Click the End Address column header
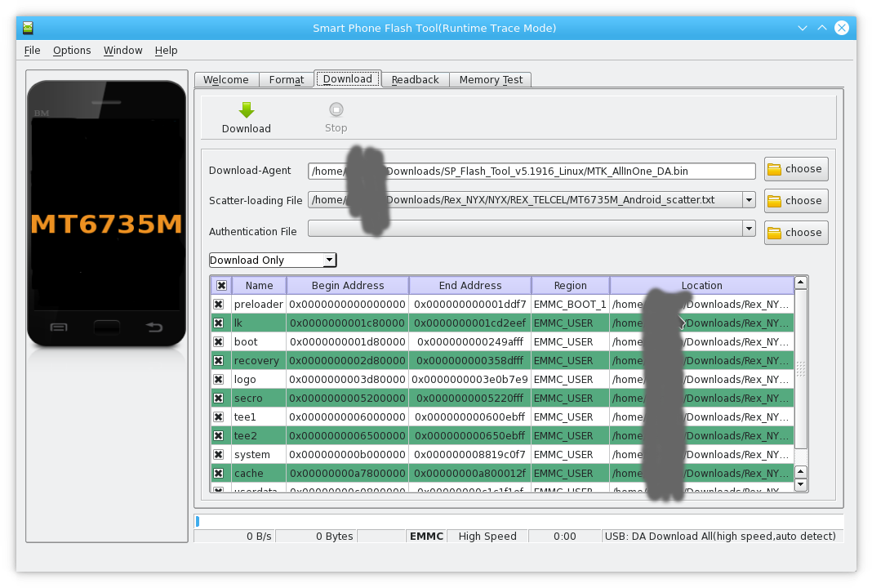 [470, 285]
